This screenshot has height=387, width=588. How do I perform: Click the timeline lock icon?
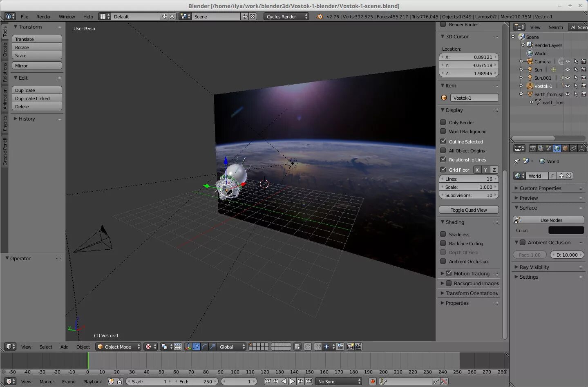click(x=119, y=381)
